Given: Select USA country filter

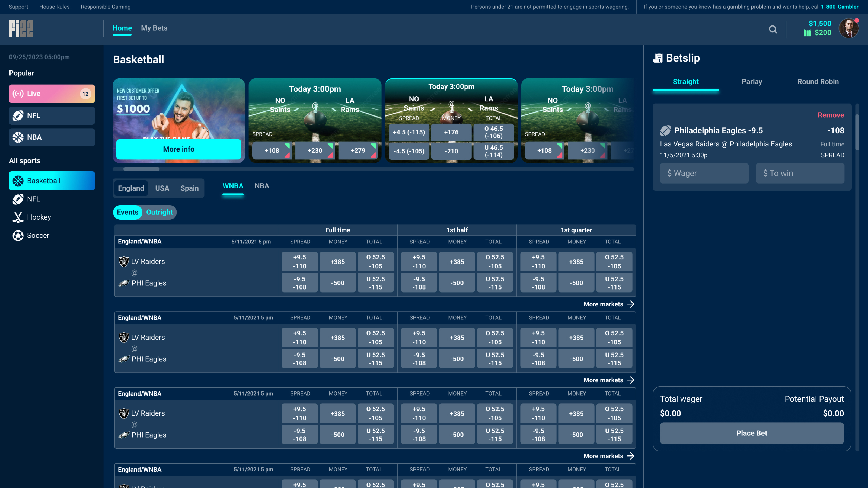Looking at the screenshot, I should [x=162, y=188].
